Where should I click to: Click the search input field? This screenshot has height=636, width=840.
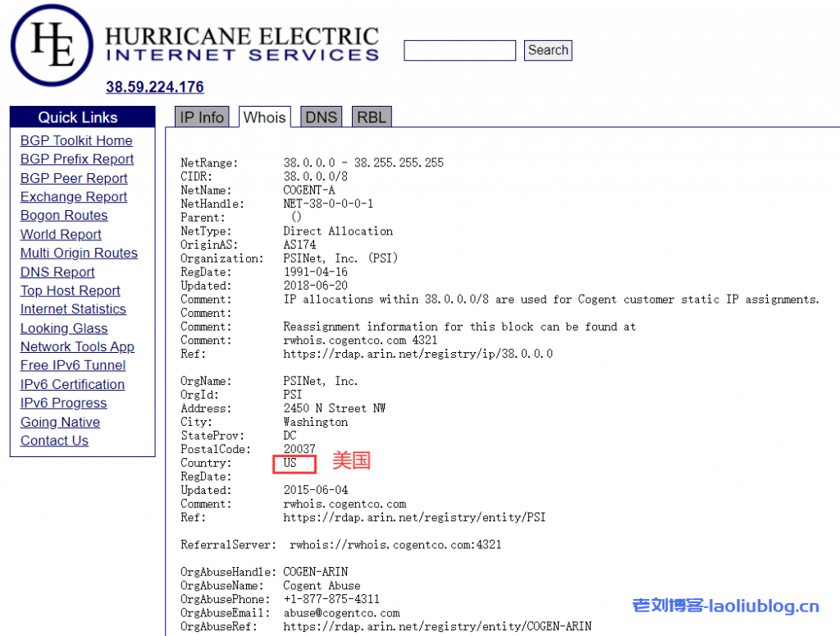[x=459, y=50]
